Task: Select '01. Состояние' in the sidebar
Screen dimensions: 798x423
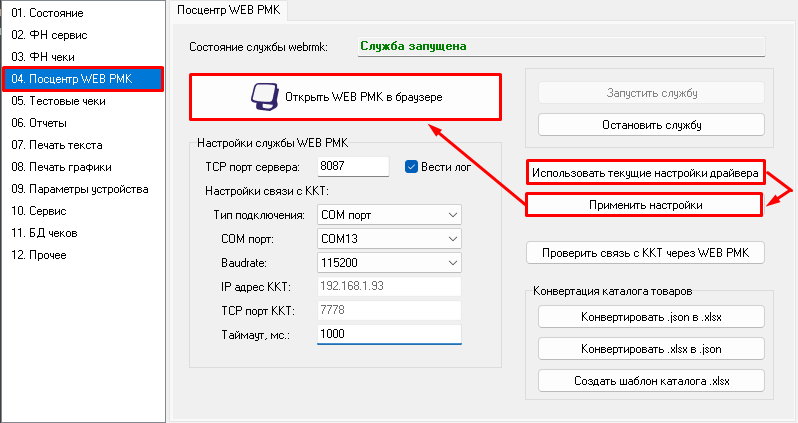Action: (46, 13)
